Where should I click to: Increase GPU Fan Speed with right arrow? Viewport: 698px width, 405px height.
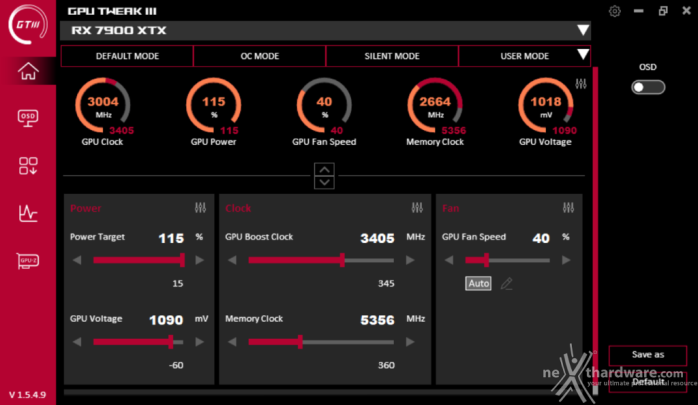(566, 260)
